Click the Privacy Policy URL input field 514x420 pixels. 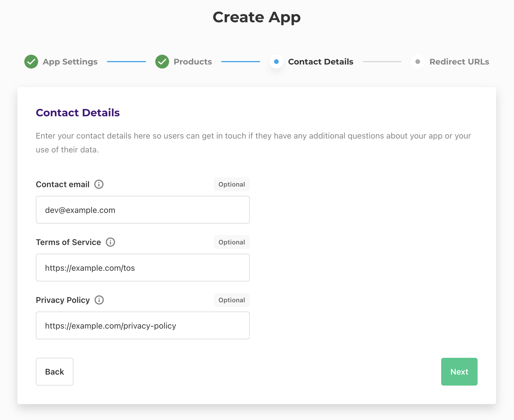pyautogui.click(x=143, y=325)
